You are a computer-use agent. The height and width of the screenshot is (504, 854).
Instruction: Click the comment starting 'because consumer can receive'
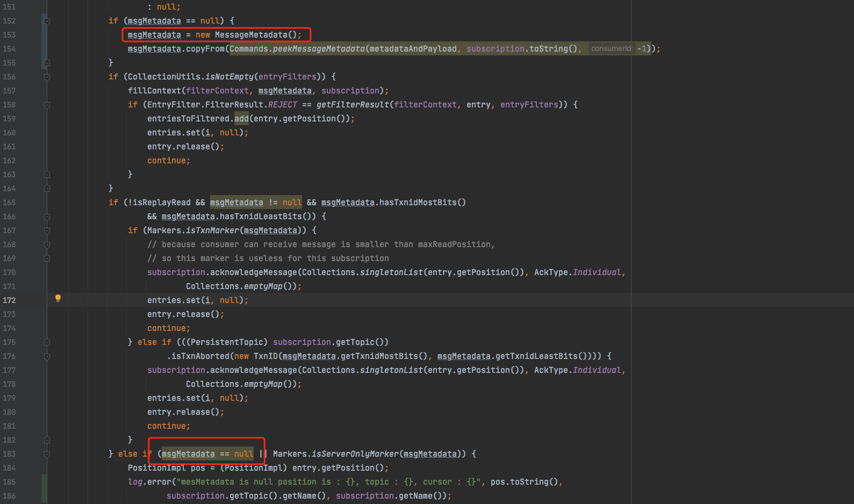321,244
